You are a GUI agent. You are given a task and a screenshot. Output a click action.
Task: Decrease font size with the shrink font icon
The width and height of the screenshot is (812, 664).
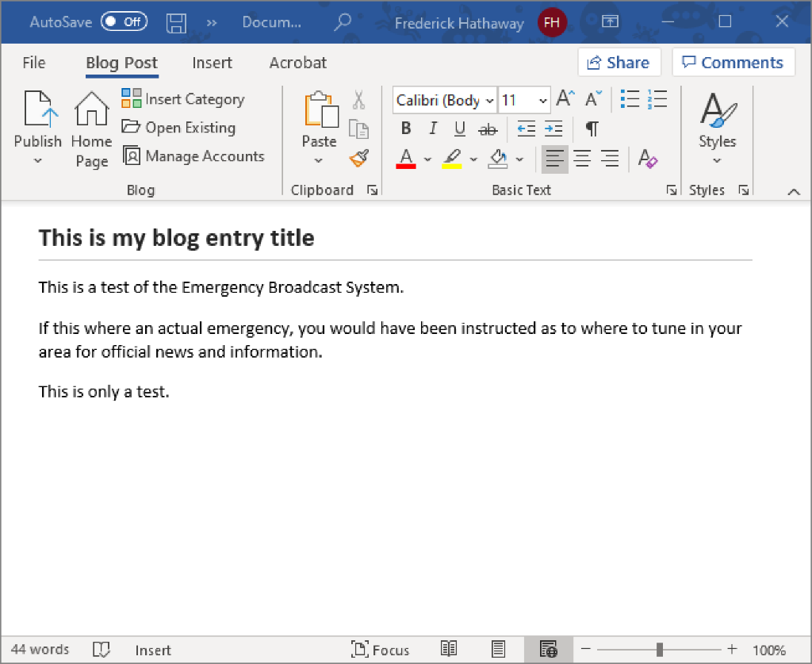593,98
